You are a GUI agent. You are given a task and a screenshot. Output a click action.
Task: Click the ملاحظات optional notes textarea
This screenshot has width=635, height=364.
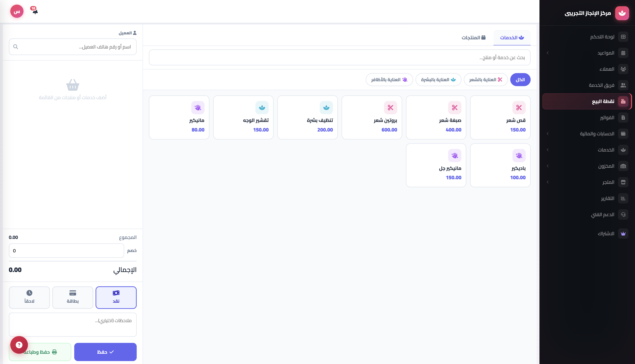point(73,325)
